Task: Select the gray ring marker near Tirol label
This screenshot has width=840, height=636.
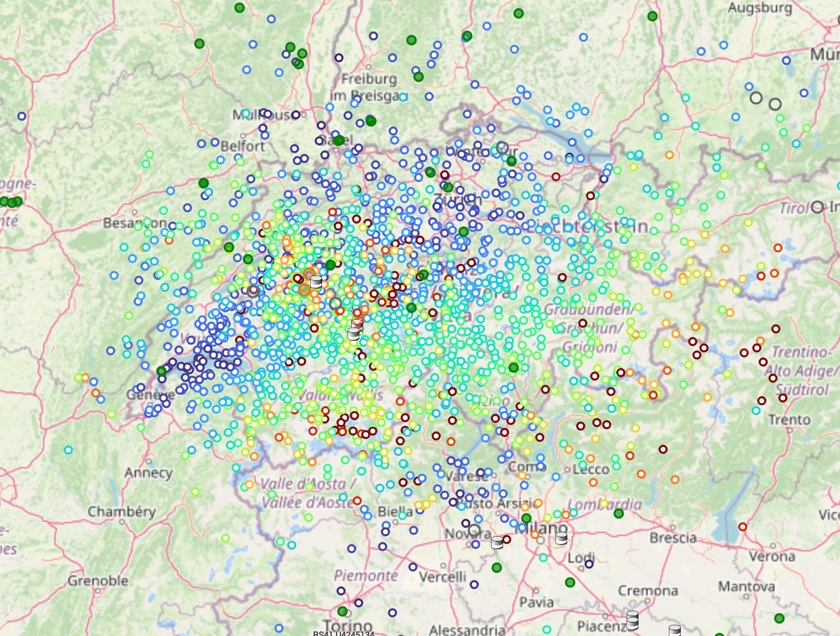Action: [817, 207]
